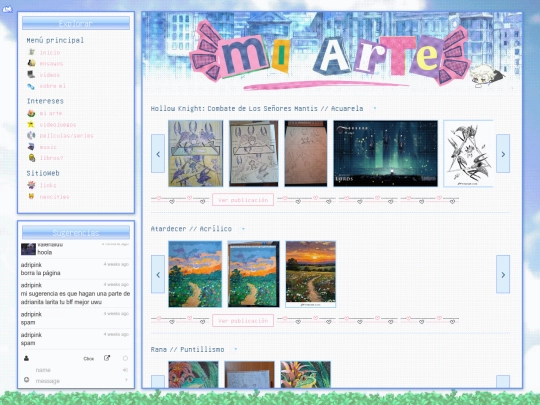Screen dimensions: 540x405
Task: Click the send arrow next to message field
Action: click(x=126, y=380)
